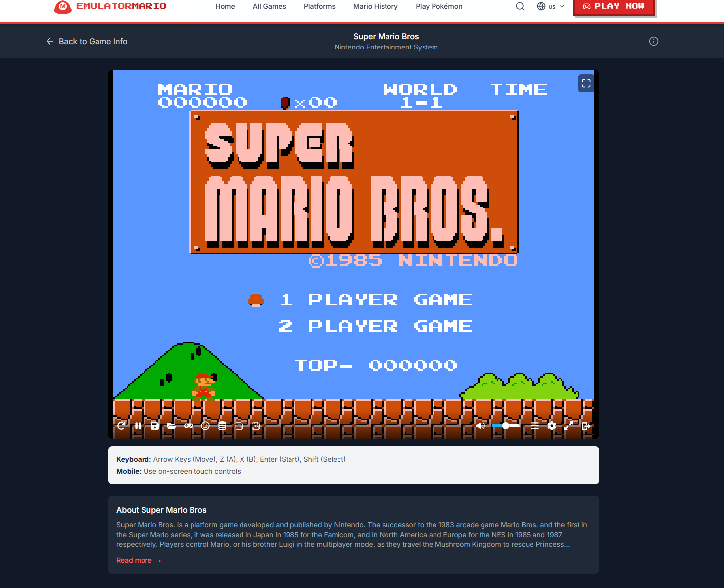Load a saved game state
The width and height of the screenshot is (724, 588).
tap(171, 426)
